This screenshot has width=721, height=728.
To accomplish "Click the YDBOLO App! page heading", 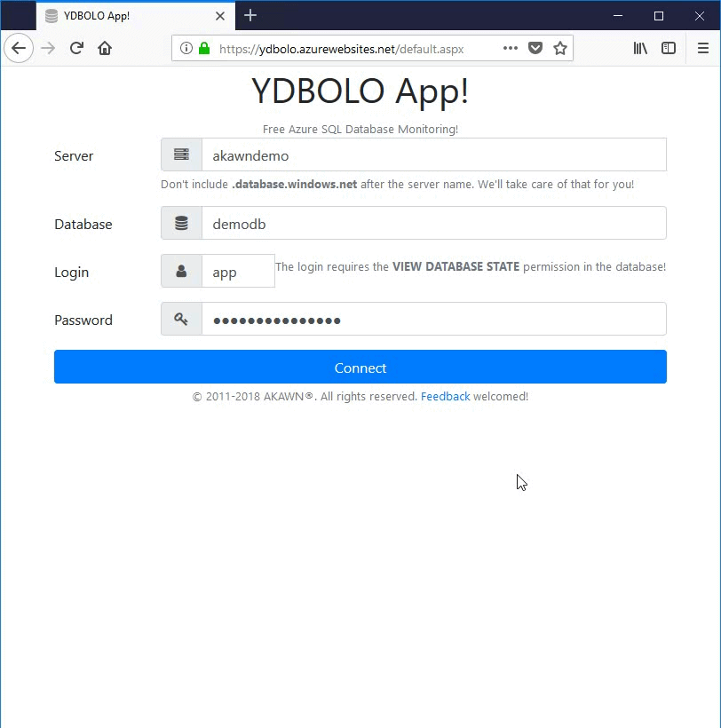I will point(360,91).
